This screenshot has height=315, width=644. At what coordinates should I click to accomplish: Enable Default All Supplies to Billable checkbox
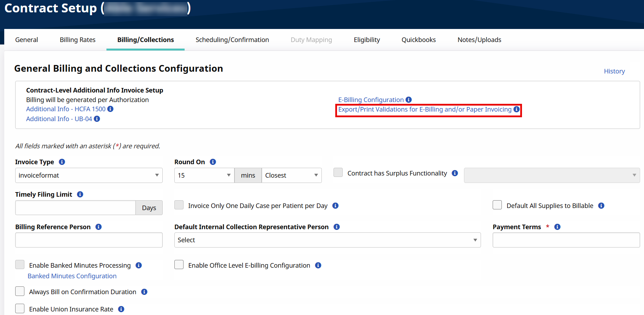click(x=497, y=205)
